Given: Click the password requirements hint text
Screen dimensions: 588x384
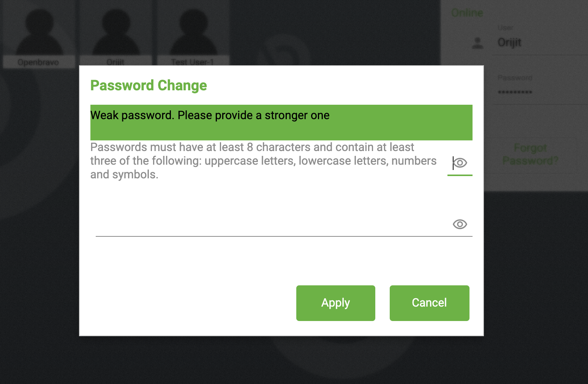Looking at the screenshot, I should (263, 161).
